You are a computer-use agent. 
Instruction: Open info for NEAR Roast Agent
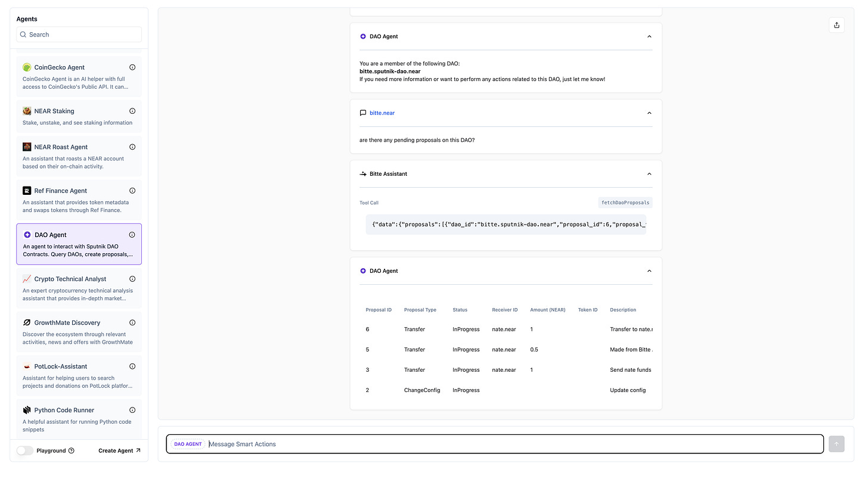[x=132, y=147]
